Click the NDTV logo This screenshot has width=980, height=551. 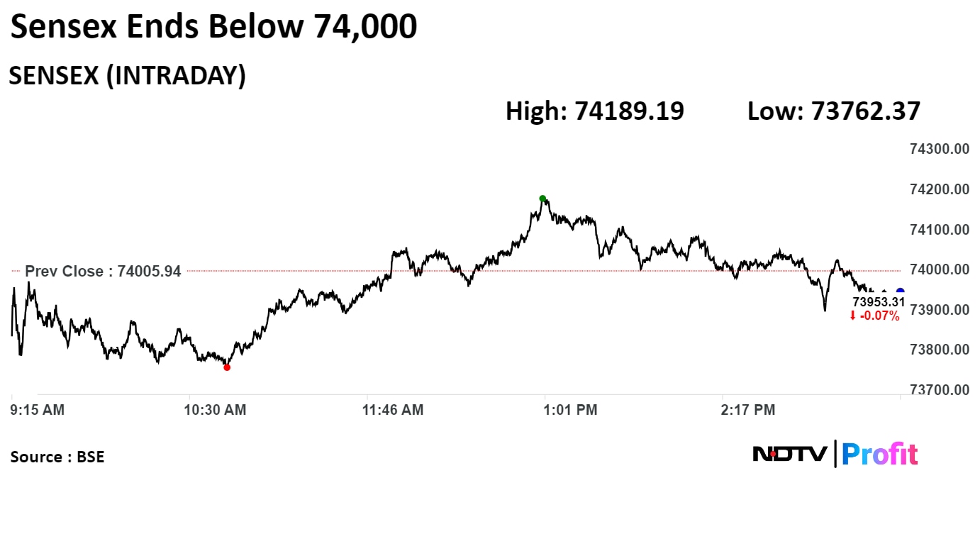790,454
